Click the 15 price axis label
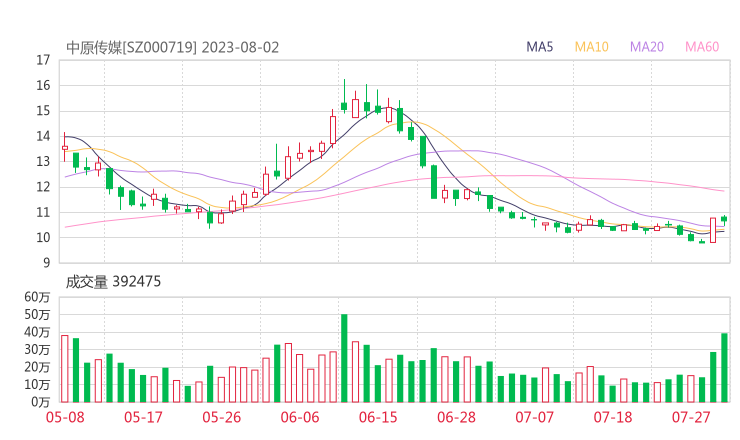Viewport: 740px width, 440px height. click(43, 111)
